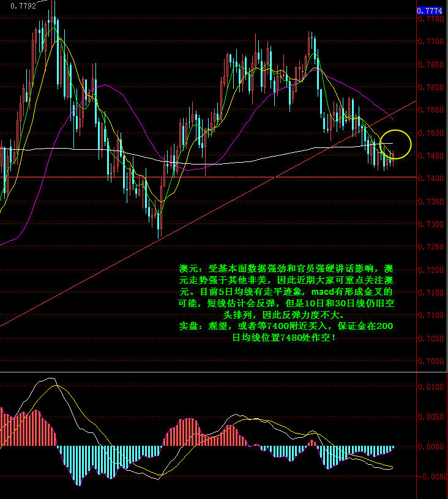
Task: Click the 0.7600 price axis label
Action: pyautogui.click(x=431, y=87)
